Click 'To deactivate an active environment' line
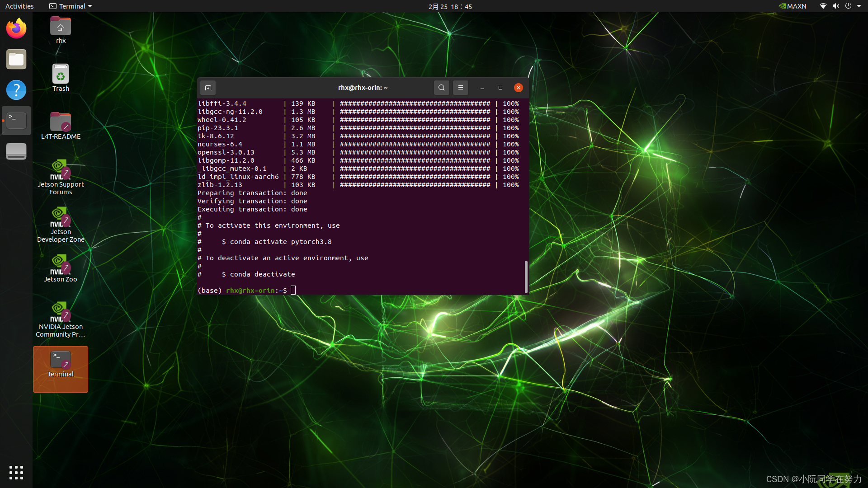868x488 pixels. [283, 258]
